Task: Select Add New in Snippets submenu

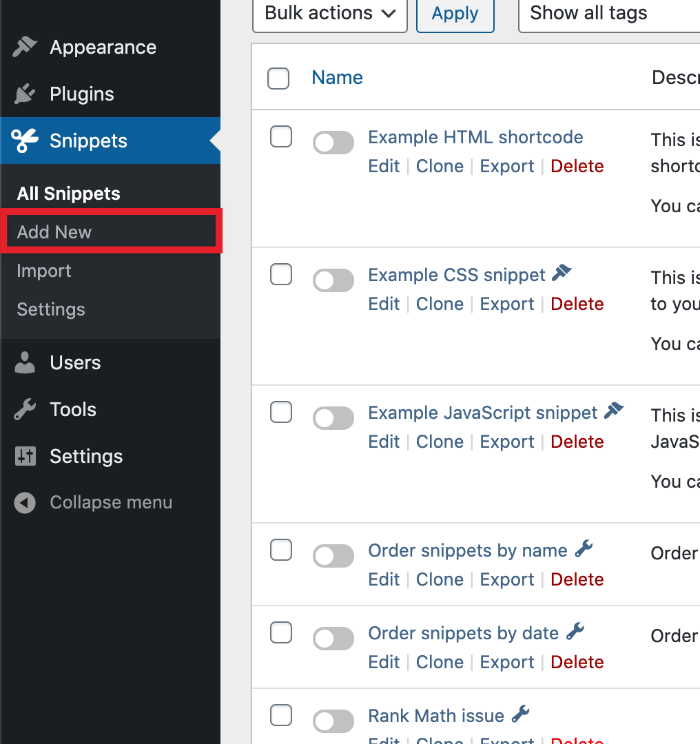Action: 54,232
